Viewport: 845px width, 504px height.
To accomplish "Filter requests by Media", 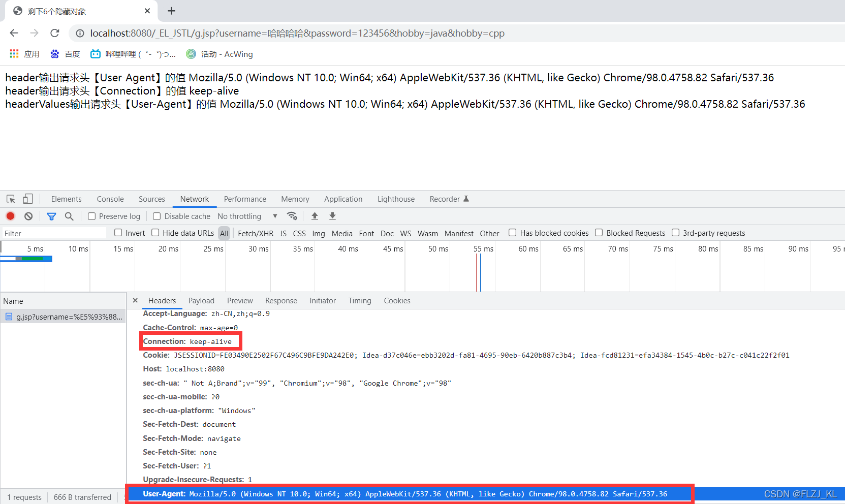I will (x=342, y=233).
